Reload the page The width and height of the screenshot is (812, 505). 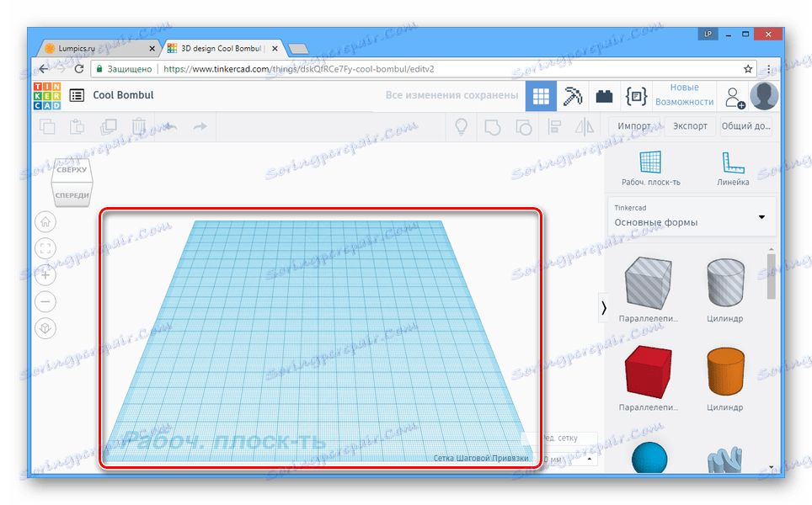pos(79,69)
